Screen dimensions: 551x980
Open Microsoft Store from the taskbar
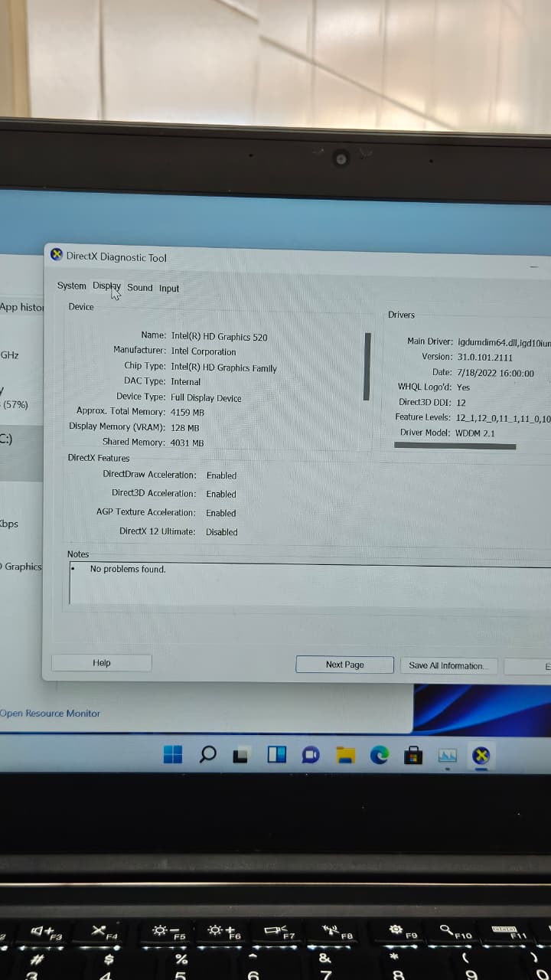[x=414, y=756]
